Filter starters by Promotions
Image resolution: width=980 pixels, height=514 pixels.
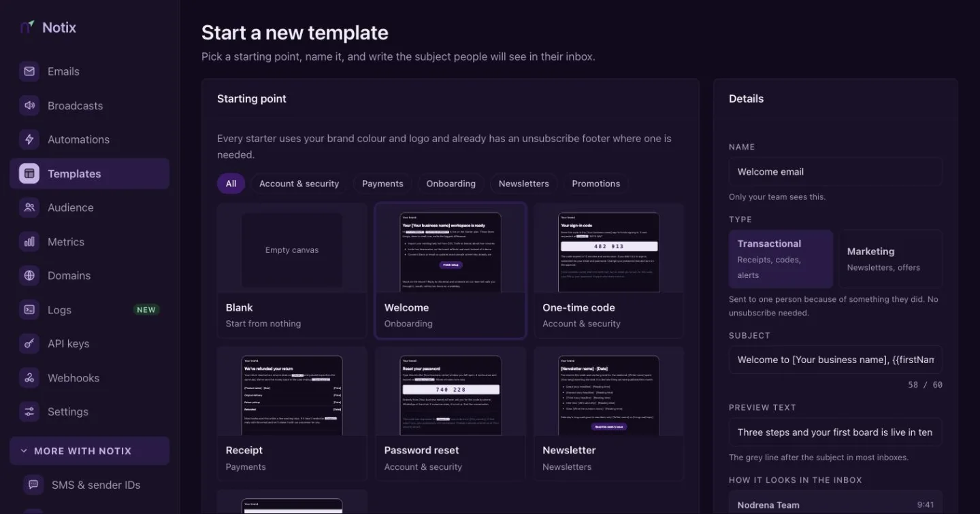(596, 184)
